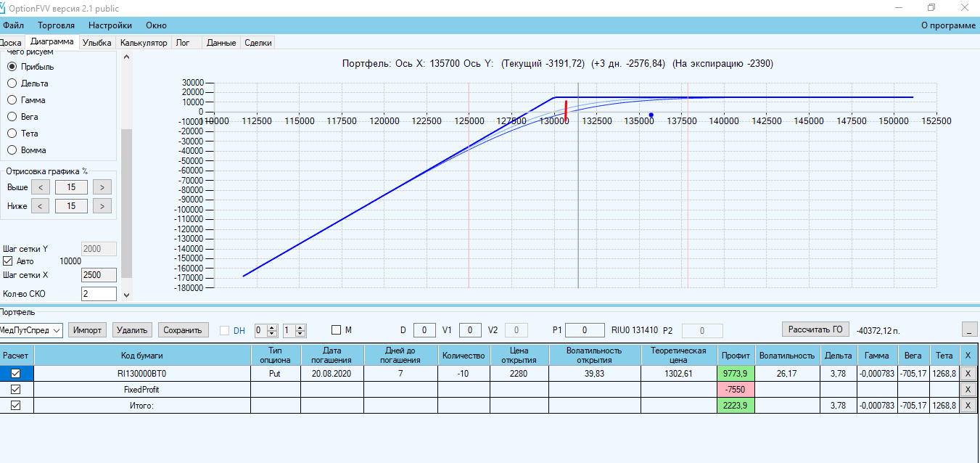Image resolution: width=980 pixels, height=463 pixels.
Task: Click the Дней до погашения column header
Action: (400, 355)
